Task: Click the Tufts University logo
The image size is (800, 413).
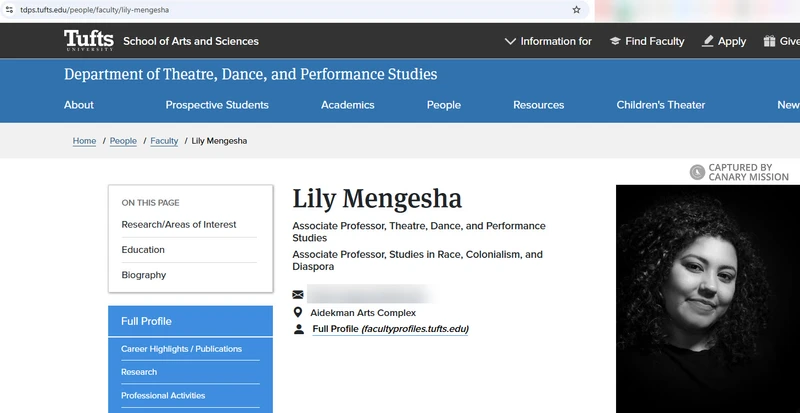Action: coord(89,40)
